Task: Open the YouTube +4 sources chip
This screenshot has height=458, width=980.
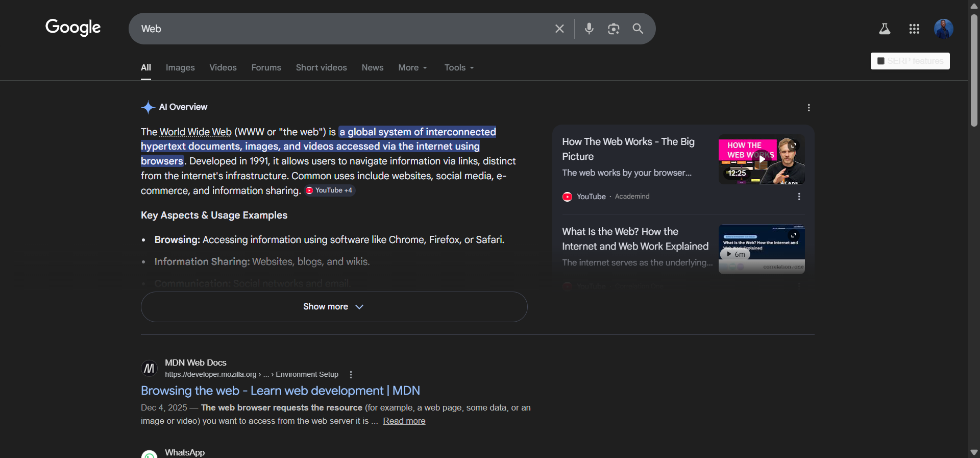Action: coord(330,190)
